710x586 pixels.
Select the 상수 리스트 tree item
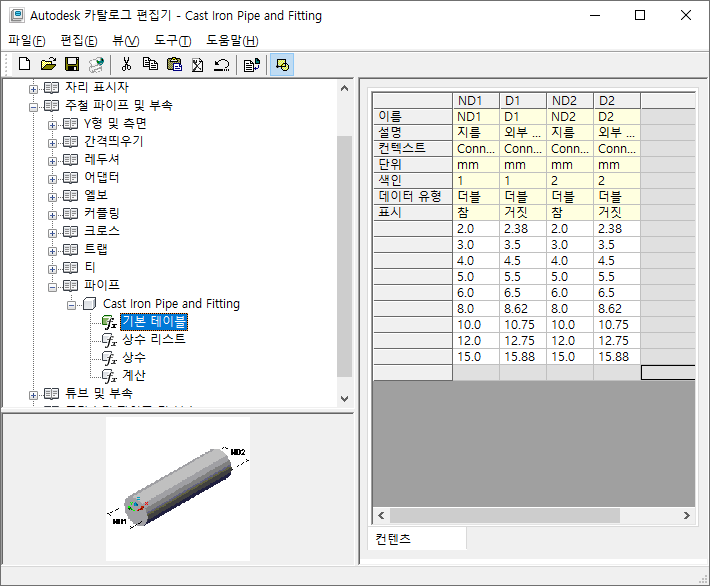(x=154, y=339)
